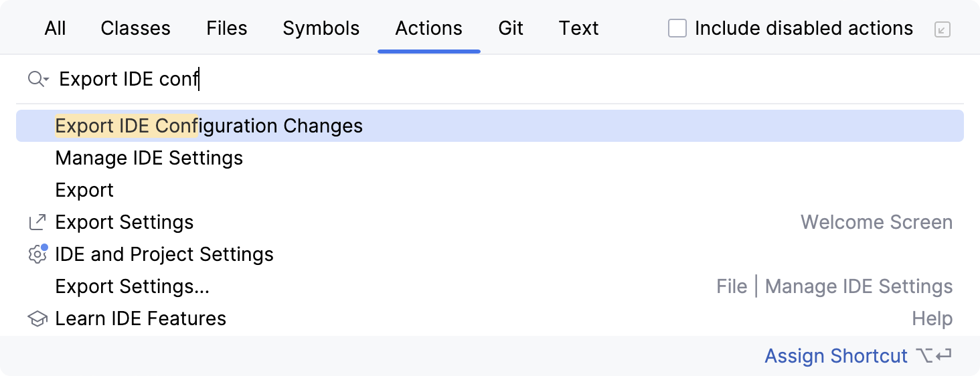Click the graduation cap icon beside Learn IDE Features

tap(37, 319)
